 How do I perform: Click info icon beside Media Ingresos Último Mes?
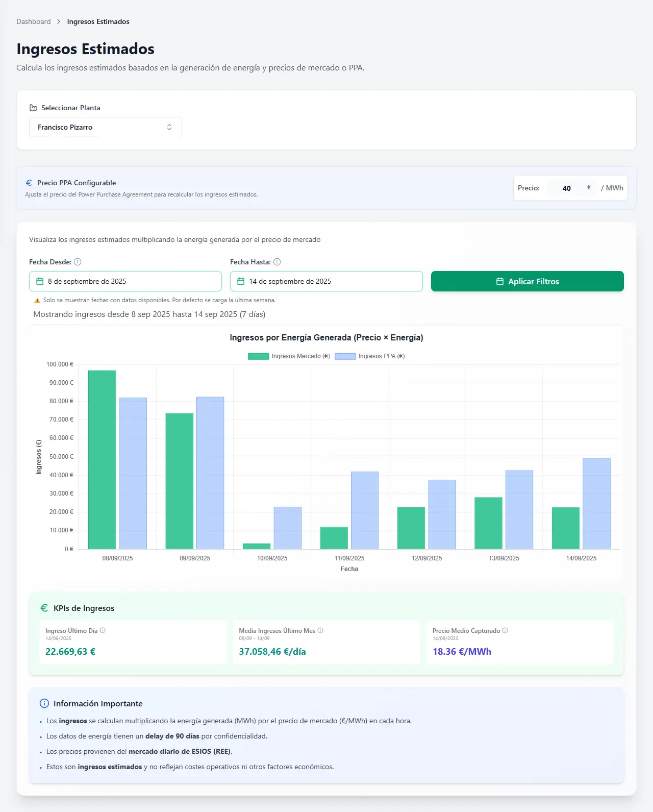(320, 630)
